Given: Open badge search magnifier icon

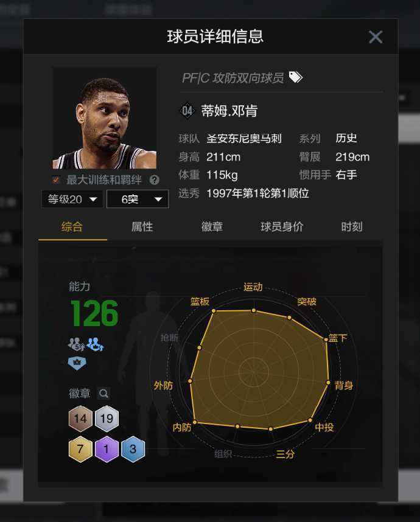Looking at the screenshot, I should (103, 394).
